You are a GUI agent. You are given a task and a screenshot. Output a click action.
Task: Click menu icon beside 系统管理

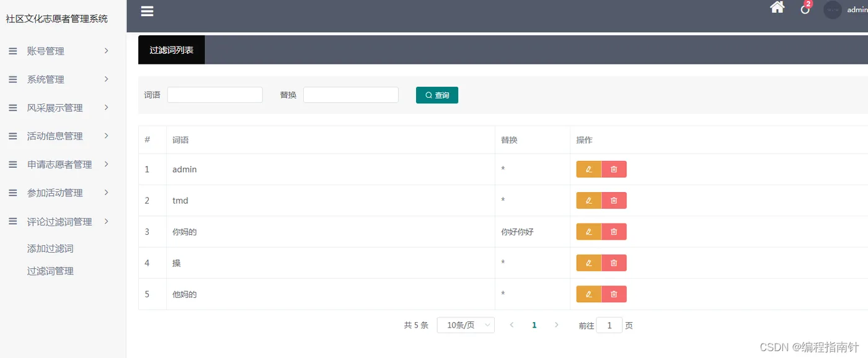(12, 79)
